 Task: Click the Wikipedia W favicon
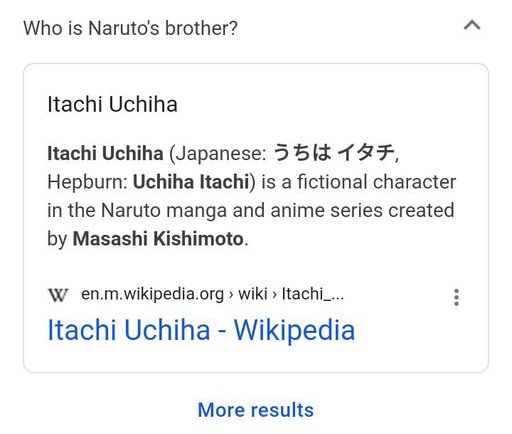(x=58, y=295)
